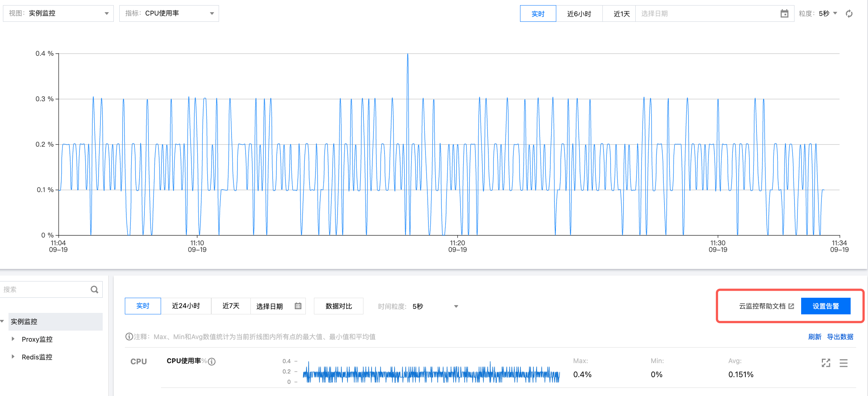Open the calendar icon in top date field
Viewport: 868px width, 396px height.
click(784, 14)
